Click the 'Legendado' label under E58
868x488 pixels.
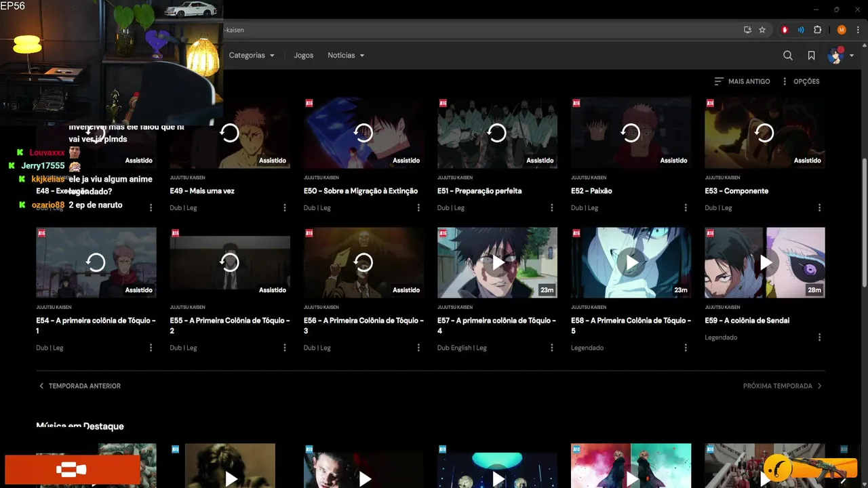587,348
